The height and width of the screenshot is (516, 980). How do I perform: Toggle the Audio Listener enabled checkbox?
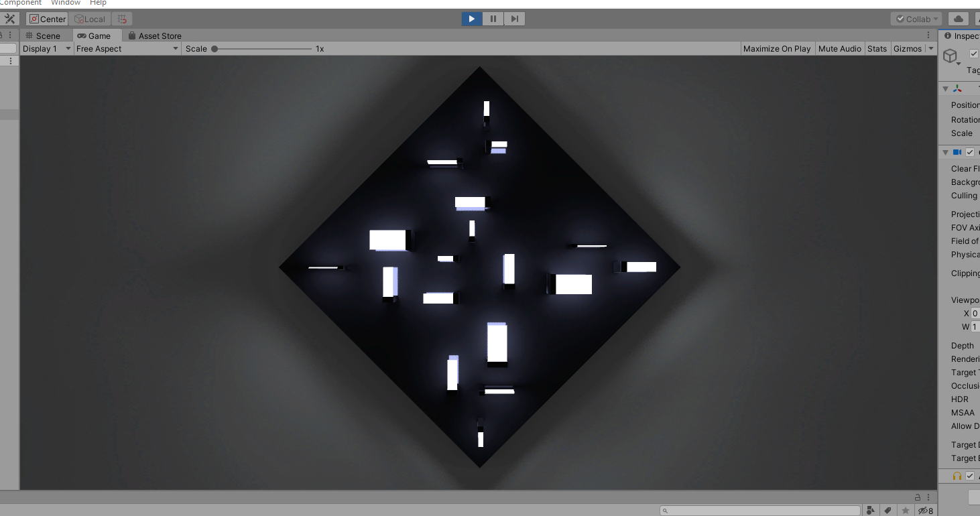tap(970, 476)
